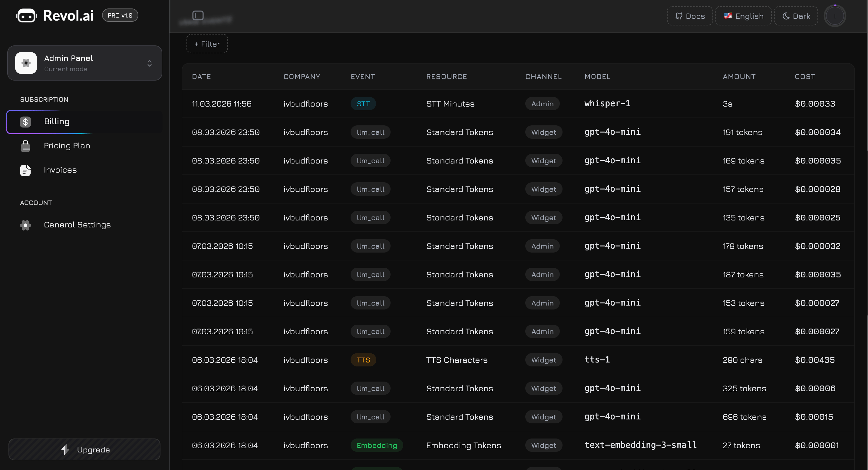
Task: Click the 325 tokens amount cell
Action: [x=744, y=389]
